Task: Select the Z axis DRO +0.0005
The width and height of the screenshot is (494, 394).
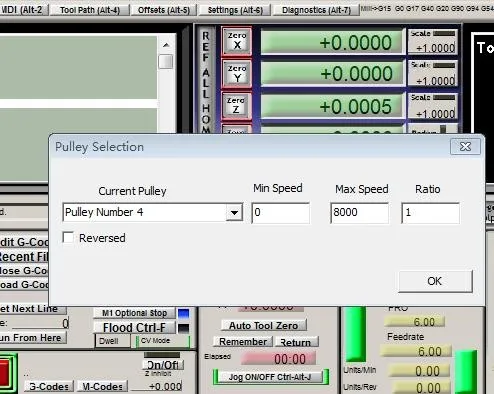Action: [333, 106]
